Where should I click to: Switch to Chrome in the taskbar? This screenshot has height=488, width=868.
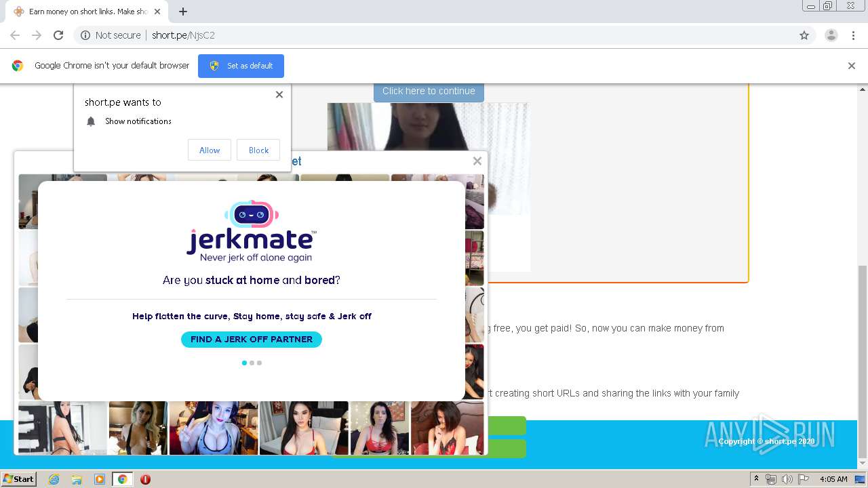(x=122, y=479)
